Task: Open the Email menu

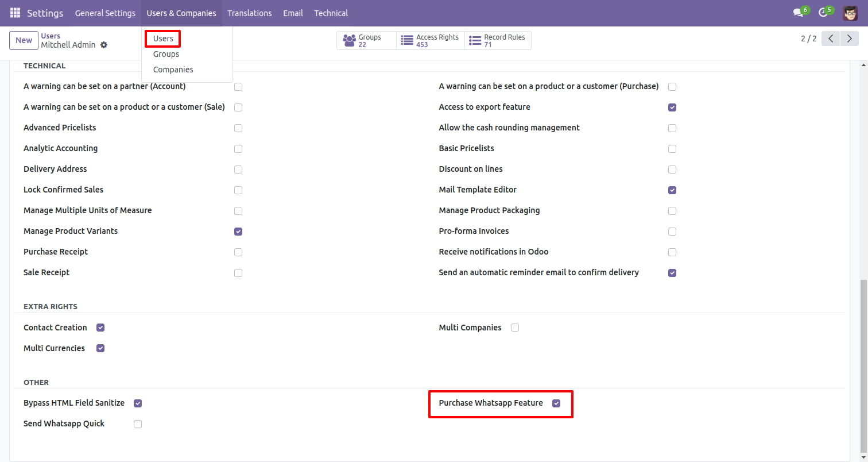Action: tap(293, 13)
